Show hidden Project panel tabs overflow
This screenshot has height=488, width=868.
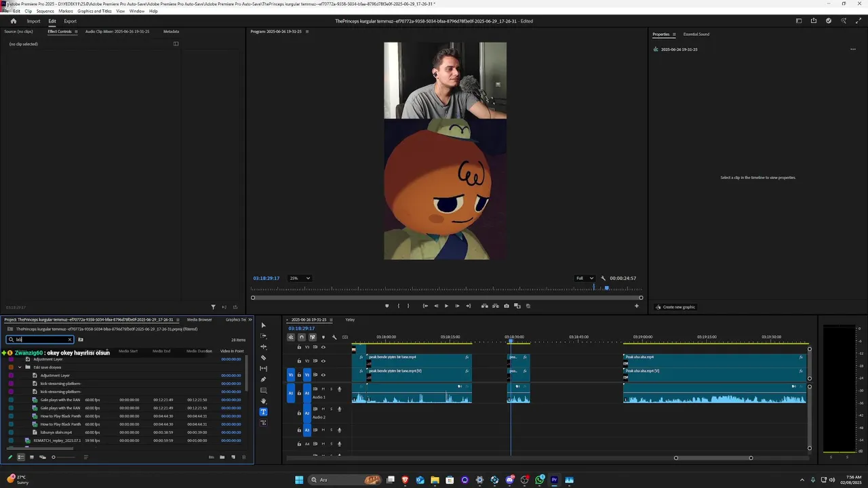(x=250, y=320)
